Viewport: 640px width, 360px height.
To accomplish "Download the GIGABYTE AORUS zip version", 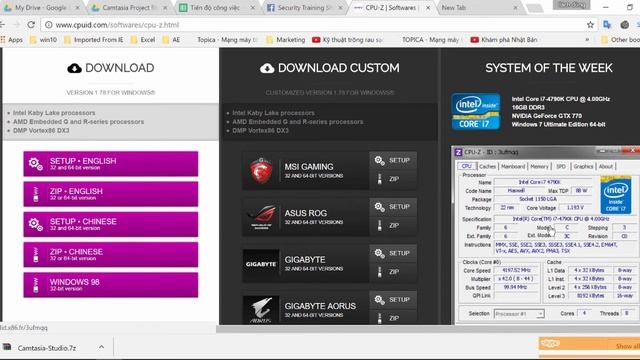I will 393,318.
